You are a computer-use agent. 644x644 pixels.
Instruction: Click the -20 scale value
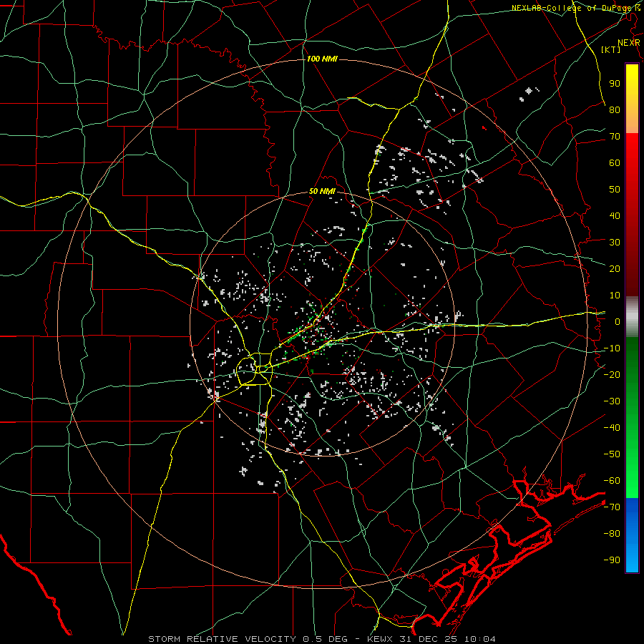point(612,374)
